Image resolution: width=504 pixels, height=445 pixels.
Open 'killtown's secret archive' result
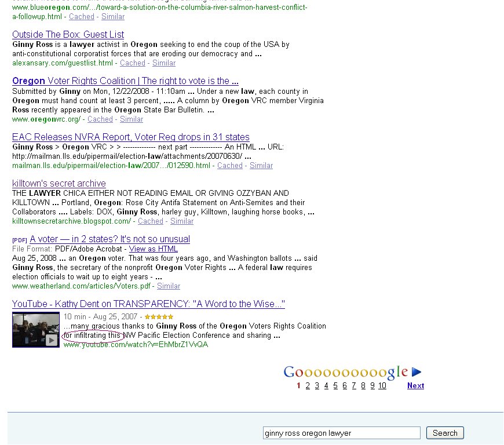tap(59, 183)
